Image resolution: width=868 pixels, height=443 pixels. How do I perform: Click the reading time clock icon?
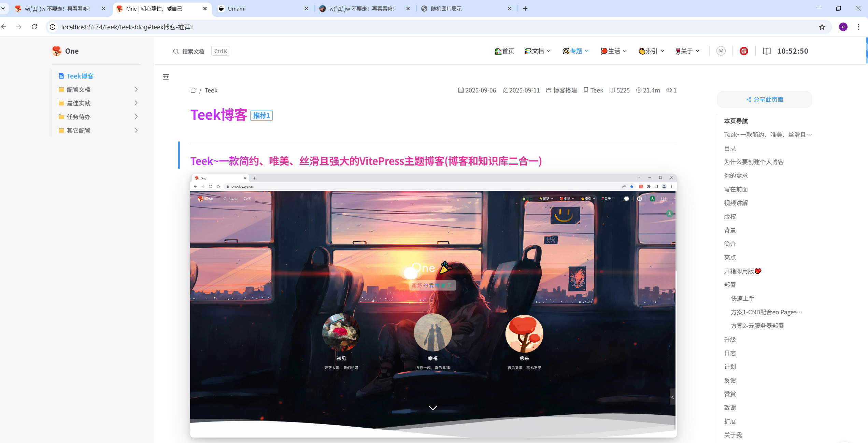639,90
